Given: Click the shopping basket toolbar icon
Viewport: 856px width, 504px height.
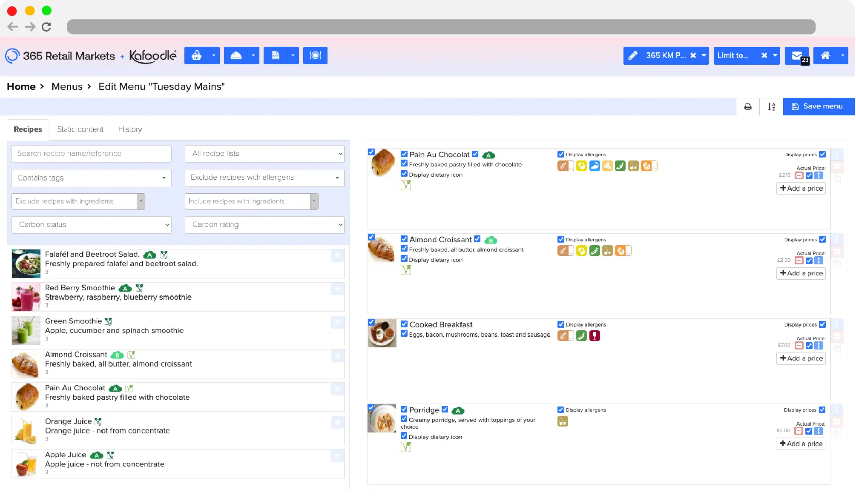Looking at the screenshot, I should [196, 55].
